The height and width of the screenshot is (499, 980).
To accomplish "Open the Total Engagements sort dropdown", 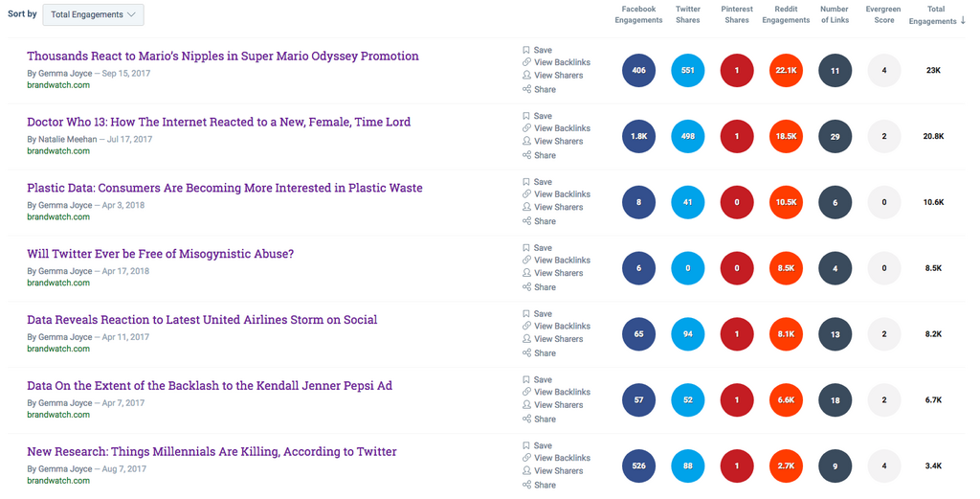I will point(93,14).
